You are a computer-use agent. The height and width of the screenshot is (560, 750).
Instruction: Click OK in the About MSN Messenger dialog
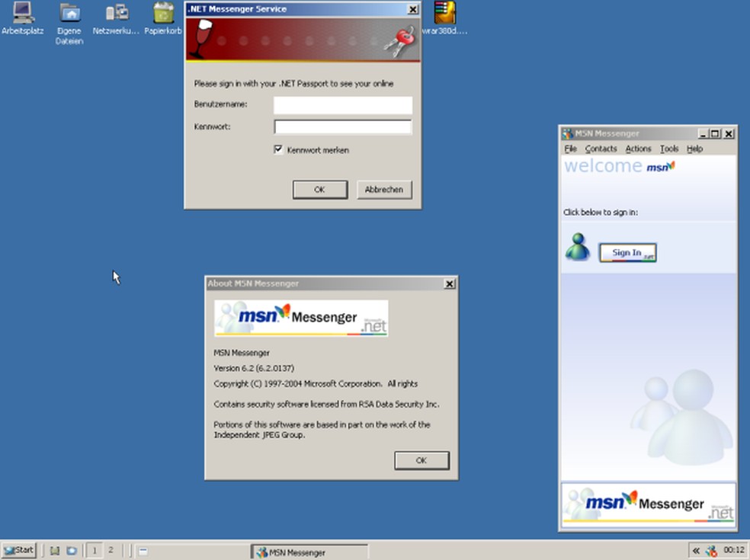(x=421, y=460)
